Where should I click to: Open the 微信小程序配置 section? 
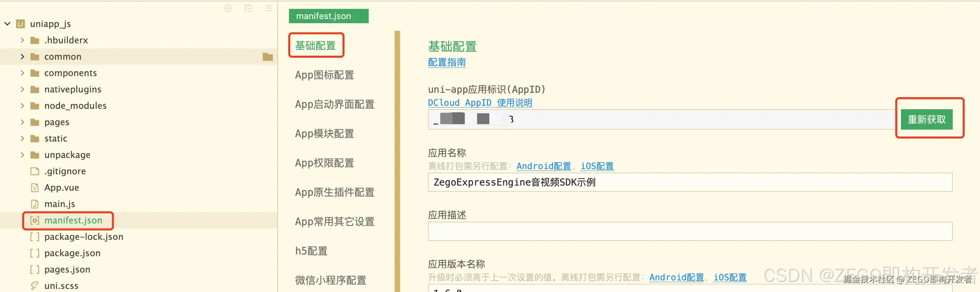pos(331,280)
